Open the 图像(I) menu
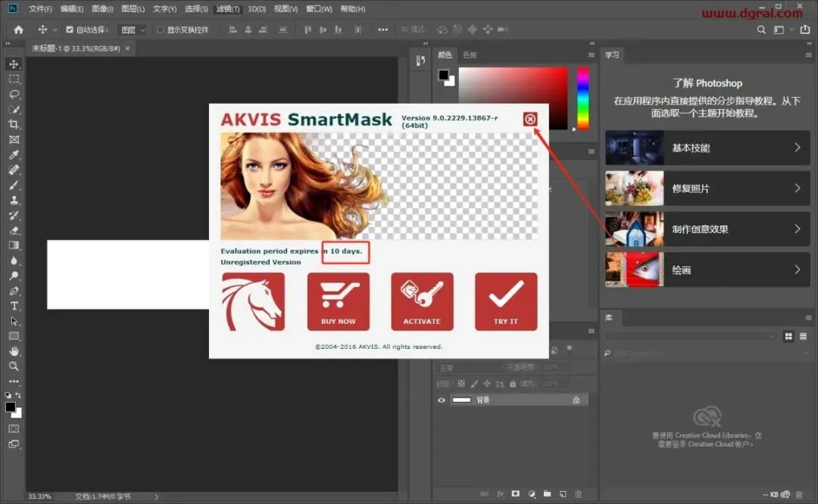The width and height of the screenshot is (818, 504). pos(102,9)
